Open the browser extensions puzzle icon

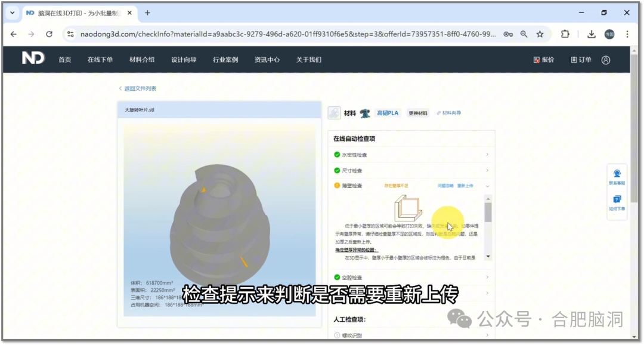coord(565,34)
